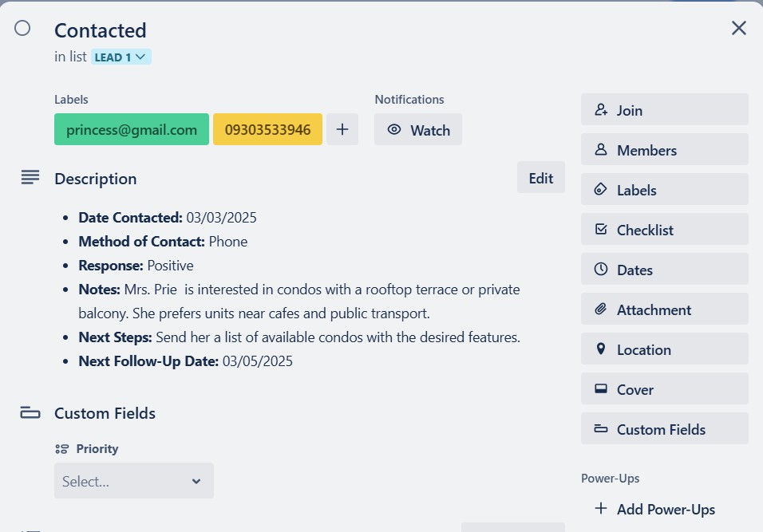Image resolution: width=763 pixels, height=532 pixels.
Task: Add an Attachment via paperclip
Action: (x=664, y=309)
